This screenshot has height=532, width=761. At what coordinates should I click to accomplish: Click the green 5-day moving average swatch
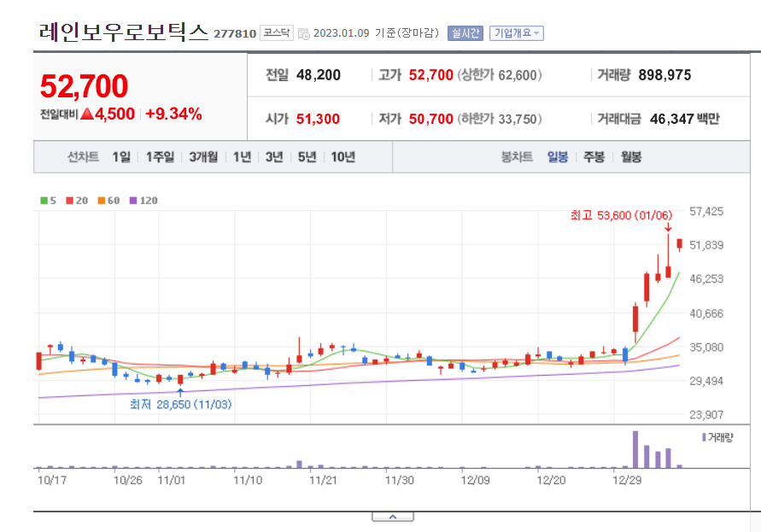coord(44,201)
